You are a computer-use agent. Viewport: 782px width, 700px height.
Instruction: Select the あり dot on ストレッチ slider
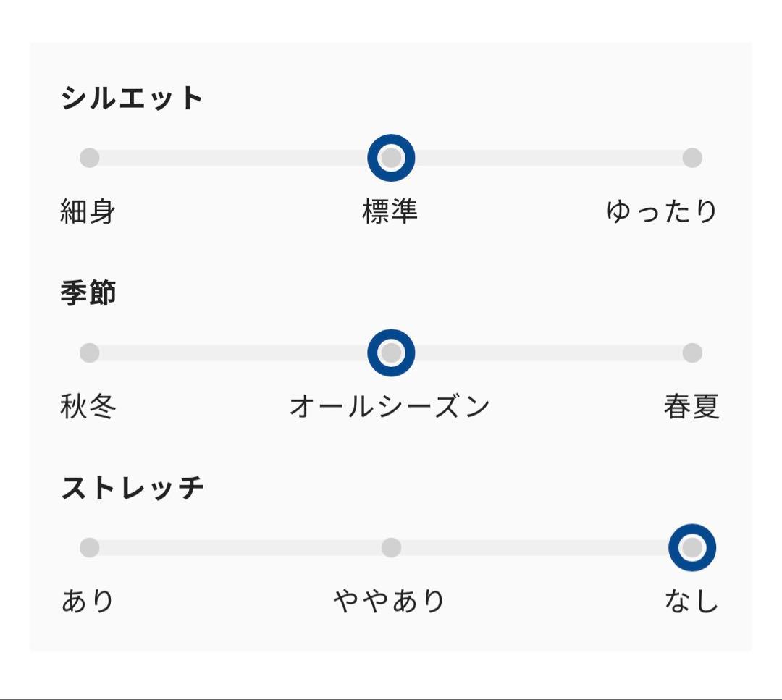[89, 548]
